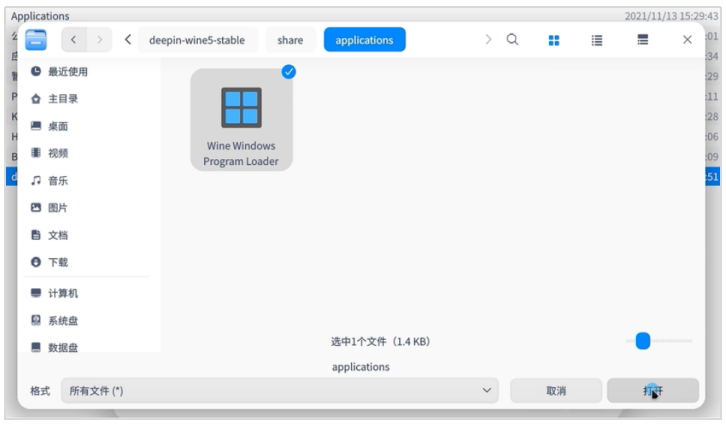Open the search magnifier icon
Viewport: 726px width, 424px height.
(x=512, y=40)
